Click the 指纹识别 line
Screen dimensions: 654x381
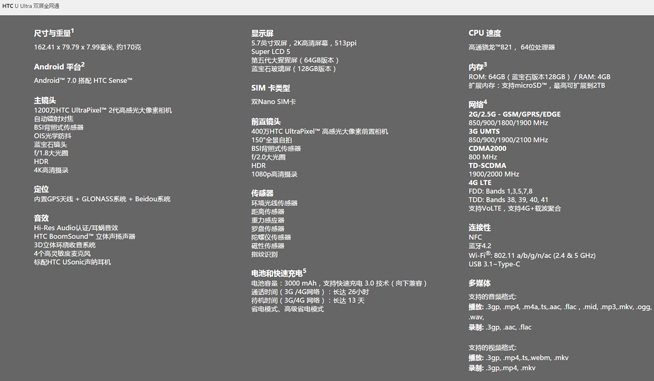pyautogui.click(x=264, y=255)
